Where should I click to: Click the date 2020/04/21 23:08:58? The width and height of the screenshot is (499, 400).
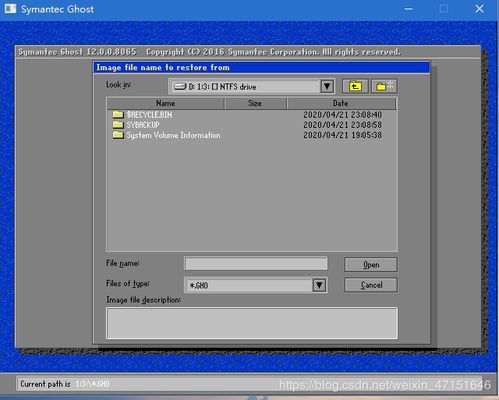pyautogui.click(x=342, y=125)
